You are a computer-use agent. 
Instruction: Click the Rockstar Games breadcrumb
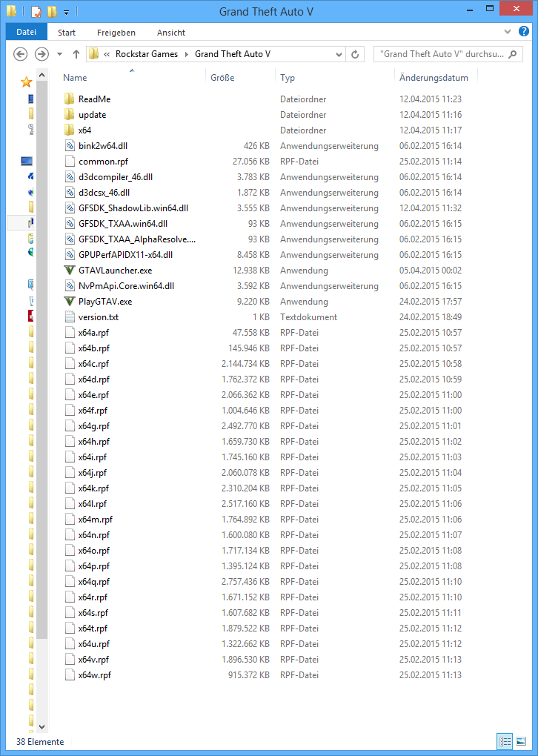coord(147,54)
